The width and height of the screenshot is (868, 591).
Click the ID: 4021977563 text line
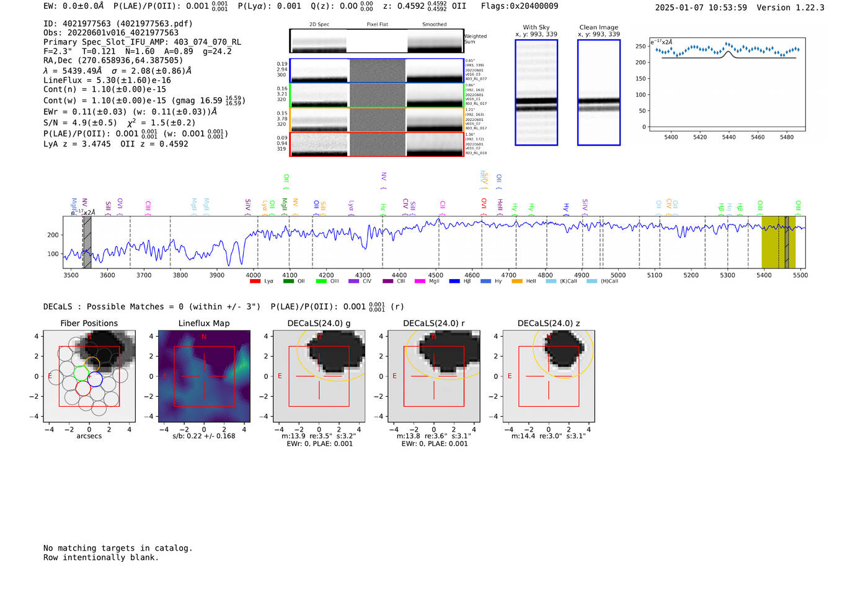pos(118,24)
